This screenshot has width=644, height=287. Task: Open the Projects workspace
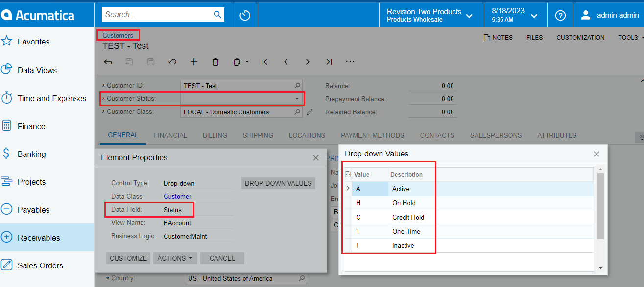click(x=24, y=182)
